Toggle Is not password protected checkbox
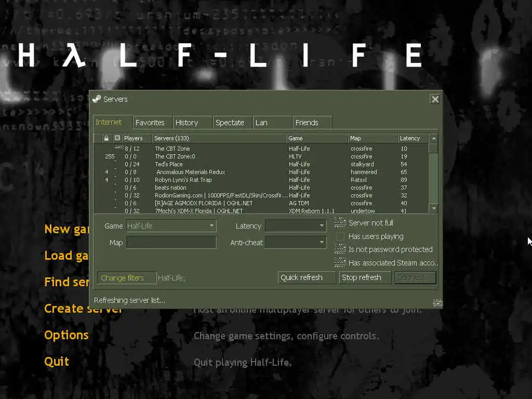The image size is (532, 399). 340,249
